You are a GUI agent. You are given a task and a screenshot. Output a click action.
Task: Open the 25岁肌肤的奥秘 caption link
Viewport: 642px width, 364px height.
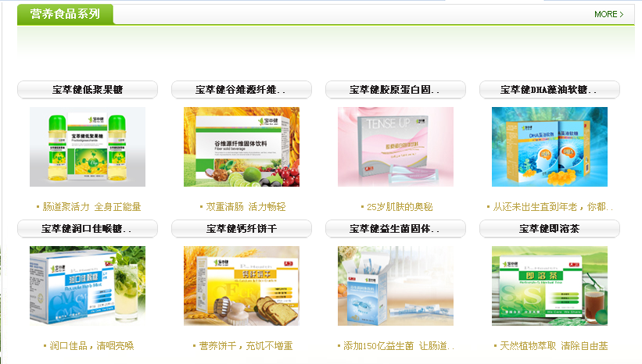click(400, 207)
